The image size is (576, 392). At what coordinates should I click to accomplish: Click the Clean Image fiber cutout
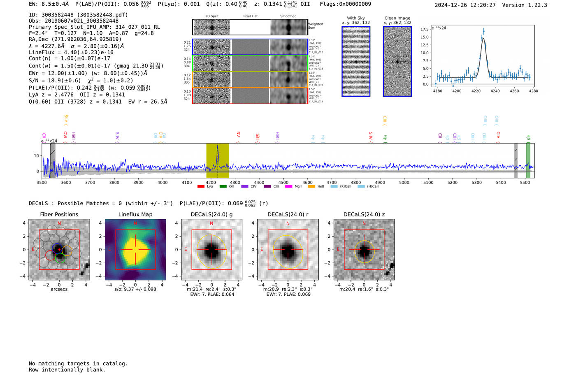pos(397,61)
